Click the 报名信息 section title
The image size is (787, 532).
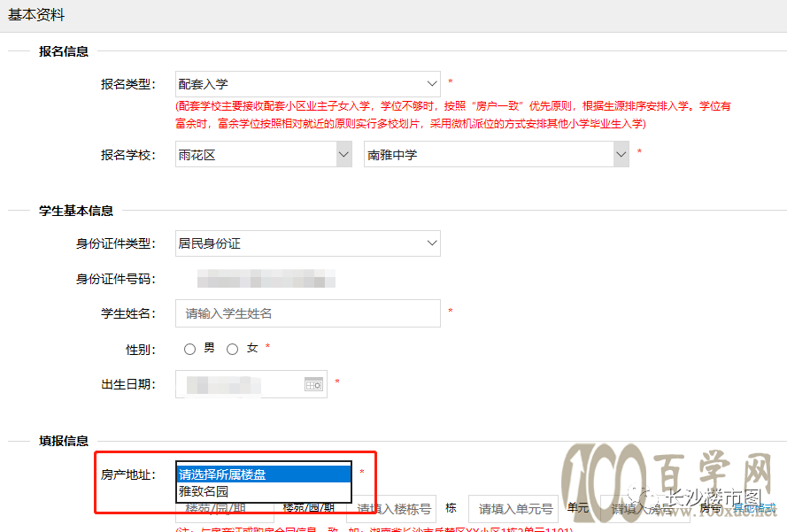pos(64,51)
